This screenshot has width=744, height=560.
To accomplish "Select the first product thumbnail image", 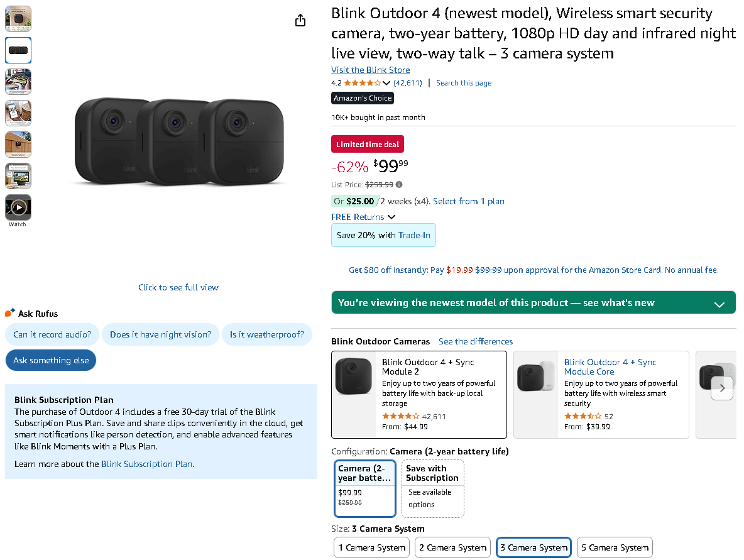I will pyautogui.click(x=18, y=19).
